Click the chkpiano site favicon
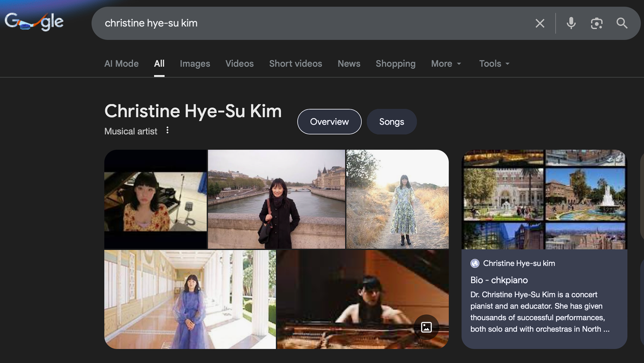Image resolution: width=644 pixels, height=363 pixels. [475, 263]
